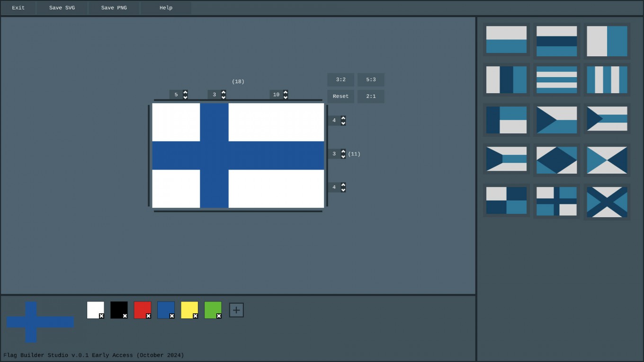Remove the white color swatch
644x362 pixels.
[101, 316]
